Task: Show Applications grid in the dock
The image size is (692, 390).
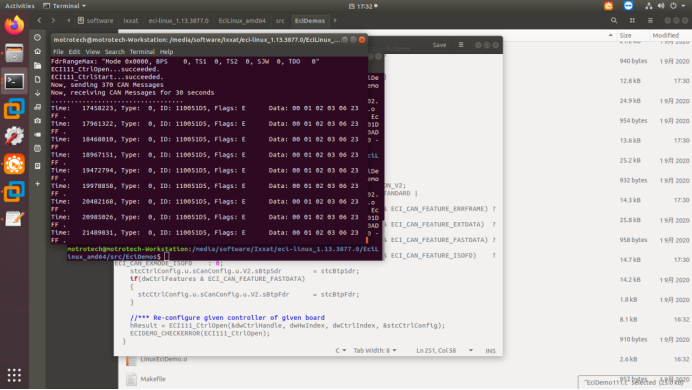Action: click(x=14, y=375)
